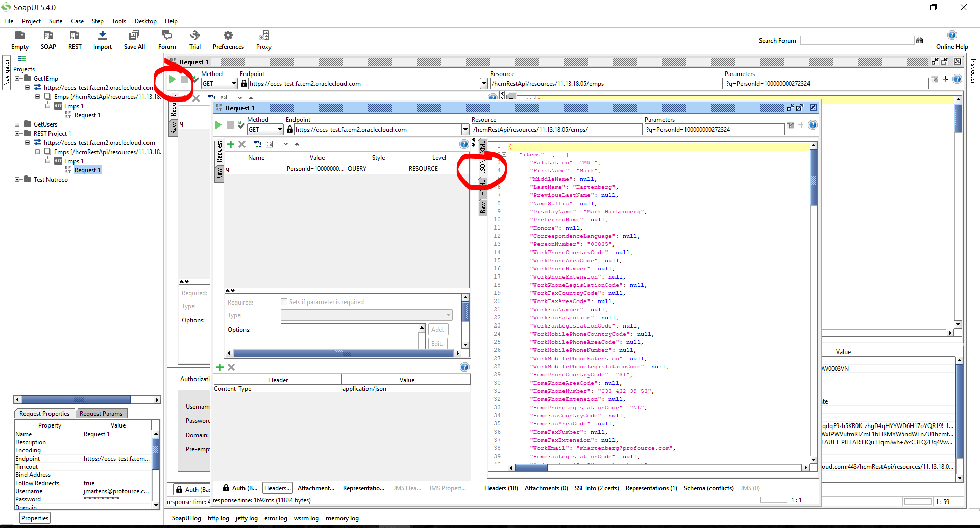The image size is (980, 528).
Task: Open the Representations (1) response tab
Action: pos(651,488)
